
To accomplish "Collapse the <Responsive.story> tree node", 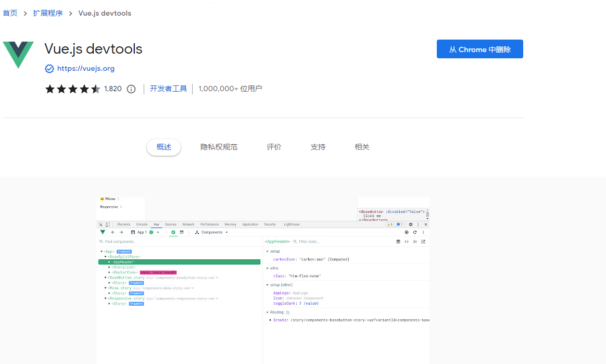I will pos(106,298).
